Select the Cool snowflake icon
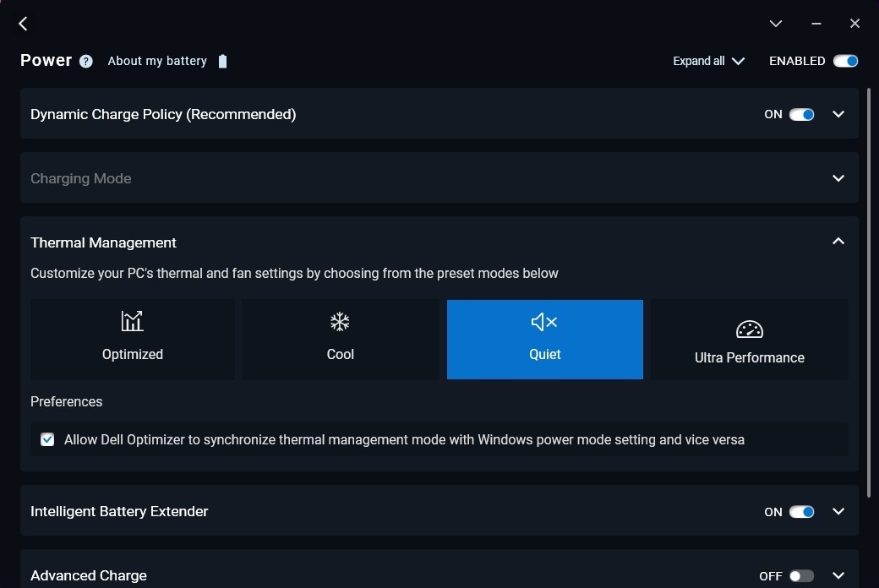 pos(340,321)
